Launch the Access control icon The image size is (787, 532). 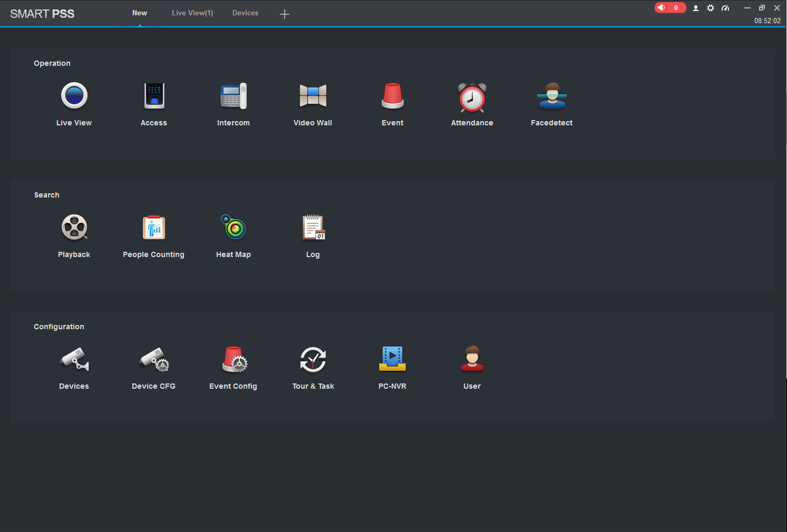(x=154, y=96)
